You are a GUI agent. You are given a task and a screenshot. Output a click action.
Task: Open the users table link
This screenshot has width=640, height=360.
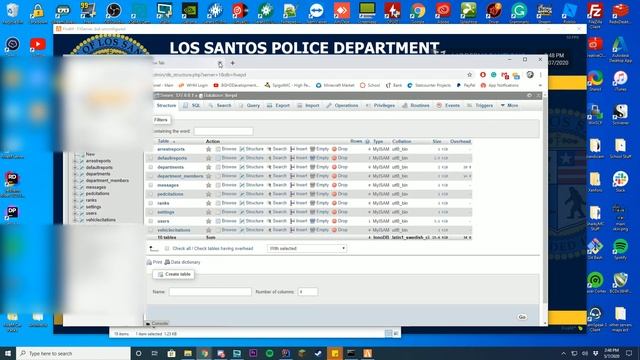pyautogui.click(x=163, y=221)
